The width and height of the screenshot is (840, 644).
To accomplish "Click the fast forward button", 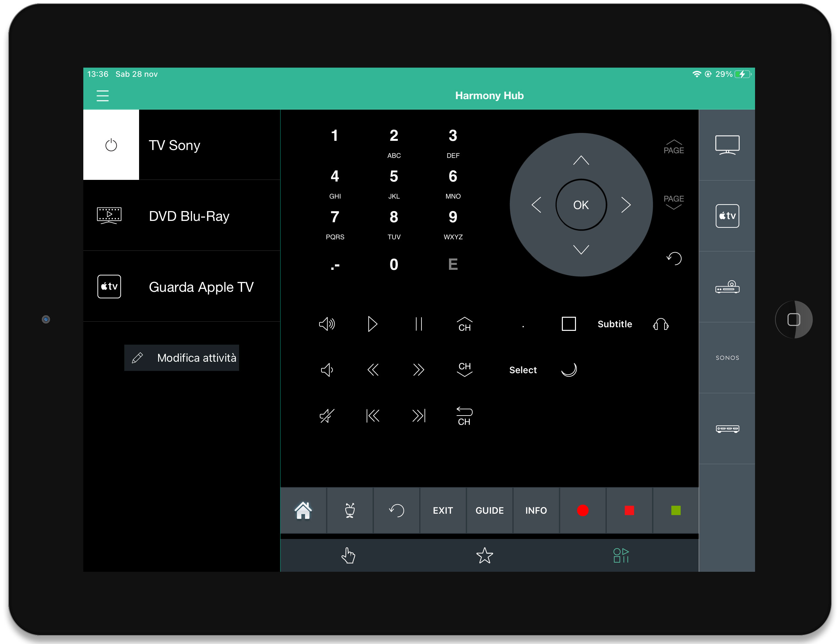I will point(418,370).
